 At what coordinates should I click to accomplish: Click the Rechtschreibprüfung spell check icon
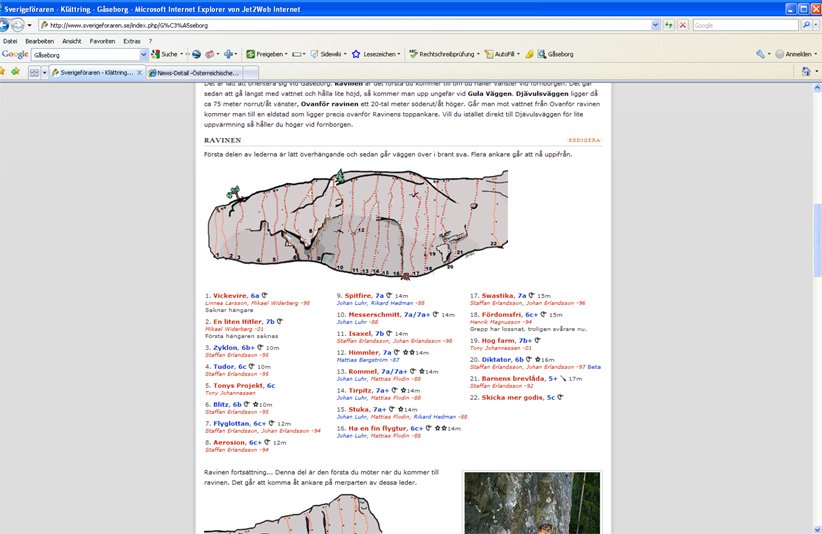point(411,54)
